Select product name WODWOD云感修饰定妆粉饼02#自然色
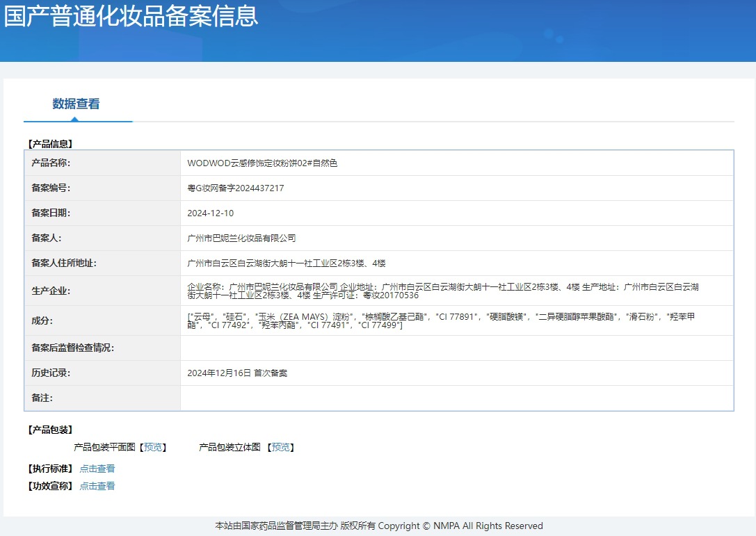Viewport: 756px width, 536px height. 262,163
